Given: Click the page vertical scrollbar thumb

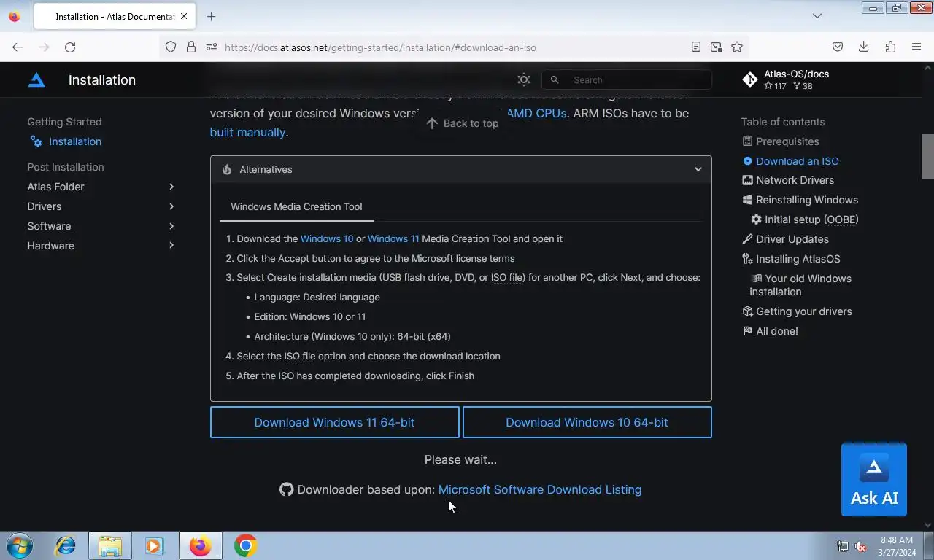Looking at the screenshot, I should pyautogui.click(x=927, y=156).
